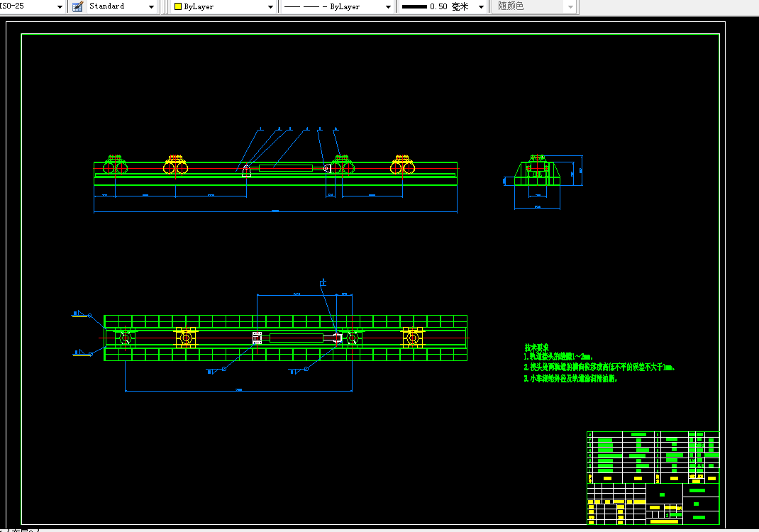Click the yellow ByLayer color swatch
The image size is (759, 532).
click(177, 7)
